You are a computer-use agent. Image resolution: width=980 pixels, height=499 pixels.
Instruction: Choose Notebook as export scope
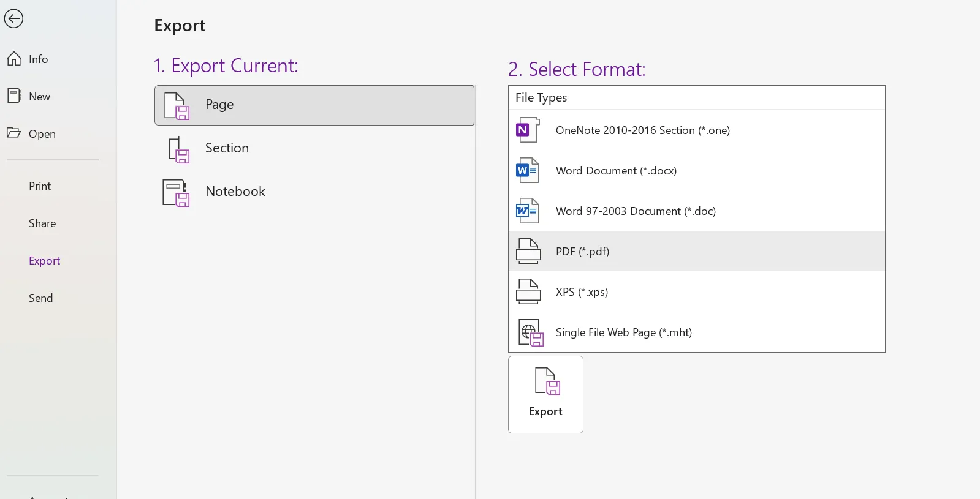pos(314,192)
